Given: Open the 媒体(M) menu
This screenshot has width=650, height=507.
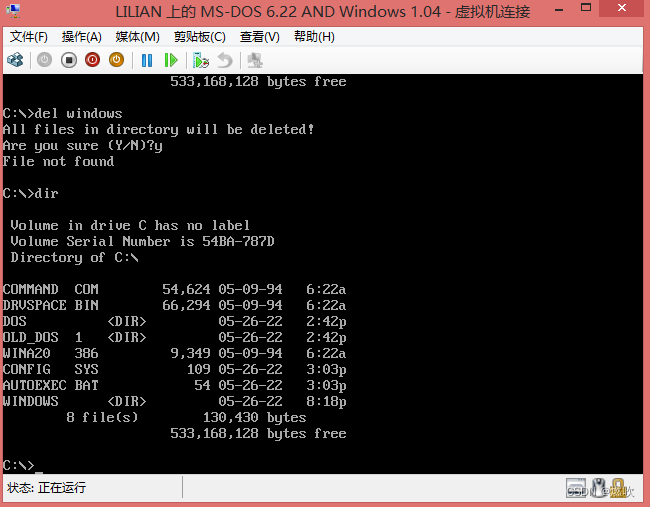Looking at the screenshot, I should point(138,37).
